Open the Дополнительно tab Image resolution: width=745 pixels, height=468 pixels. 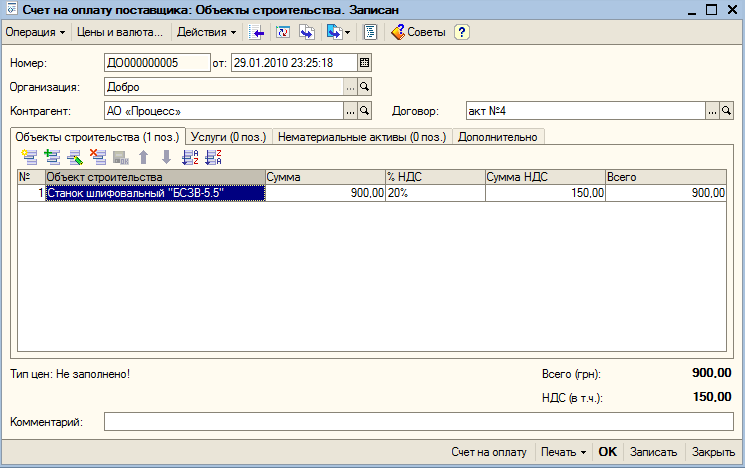497,137
